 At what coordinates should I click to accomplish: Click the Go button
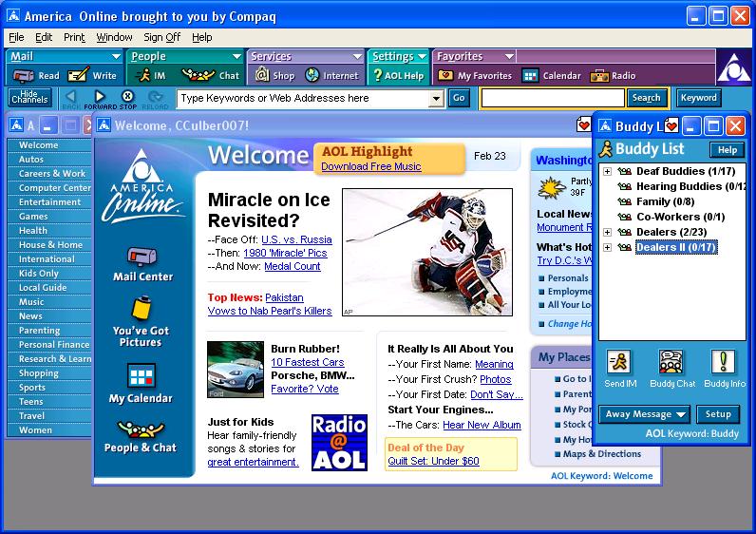[x=459, y=99]
